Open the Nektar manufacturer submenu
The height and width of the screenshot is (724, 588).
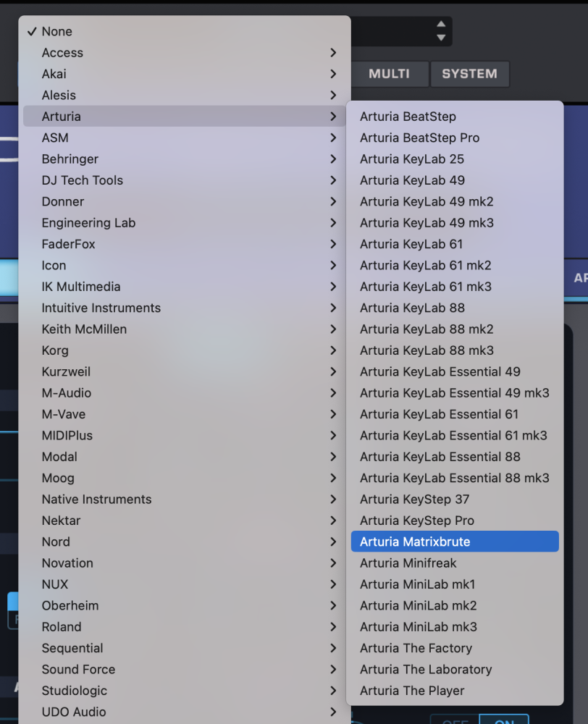185,521
